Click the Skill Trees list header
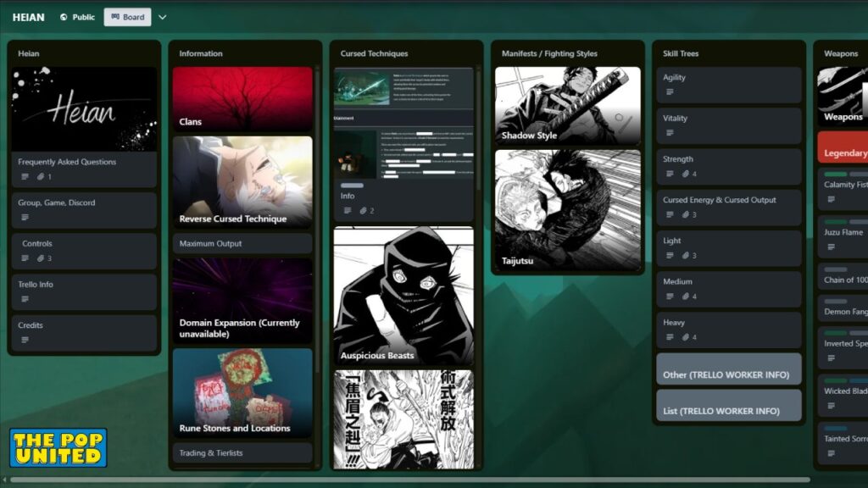Viewport: 868px width, 488px height. [x=681, y=53]
